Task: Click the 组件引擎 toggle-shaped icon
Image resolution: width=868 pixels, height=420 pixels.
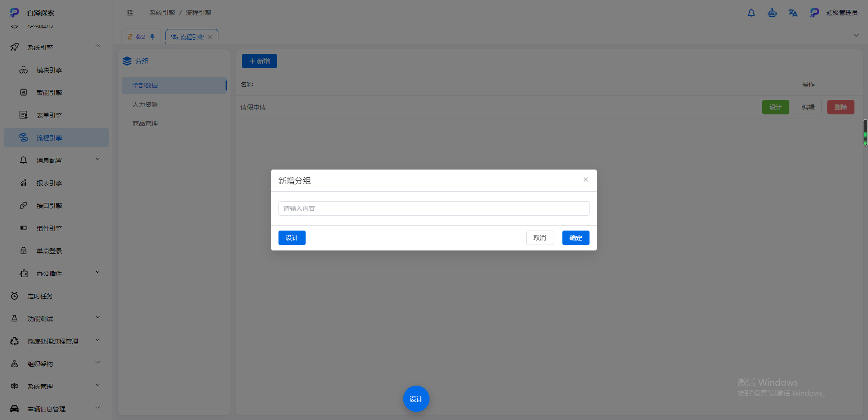Action: [x=24, y=228]
